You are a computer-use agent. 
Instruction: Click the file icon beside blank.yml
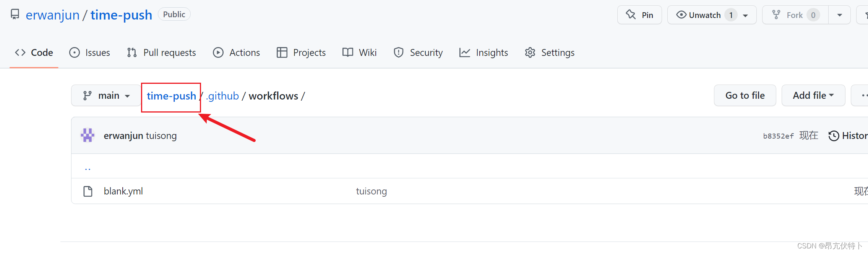pyautogui.click(x=88, y=191)
